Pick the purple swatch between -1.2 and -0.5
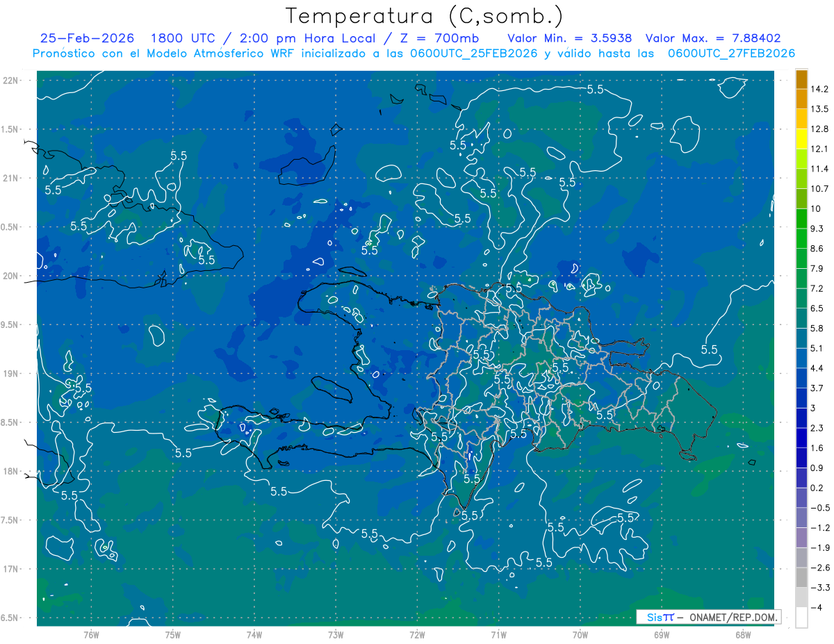The height and width of the screenshot is (644, 834). 801,518
